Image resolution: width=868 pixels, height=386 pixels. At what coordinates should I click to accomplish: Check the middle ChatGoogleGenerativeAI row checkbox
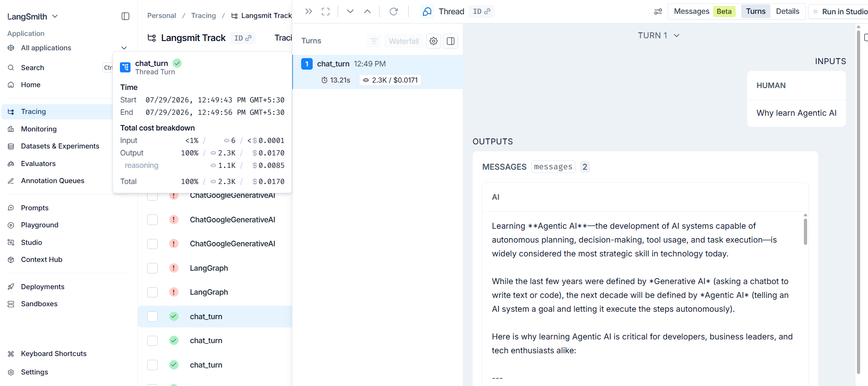(152, 220)
